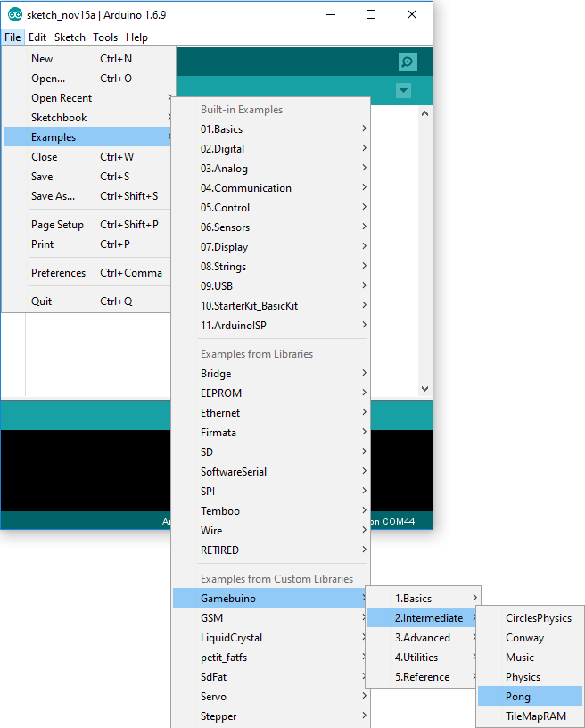
Task: Open the Temboo library examples
Action: (x=271, y=510)
